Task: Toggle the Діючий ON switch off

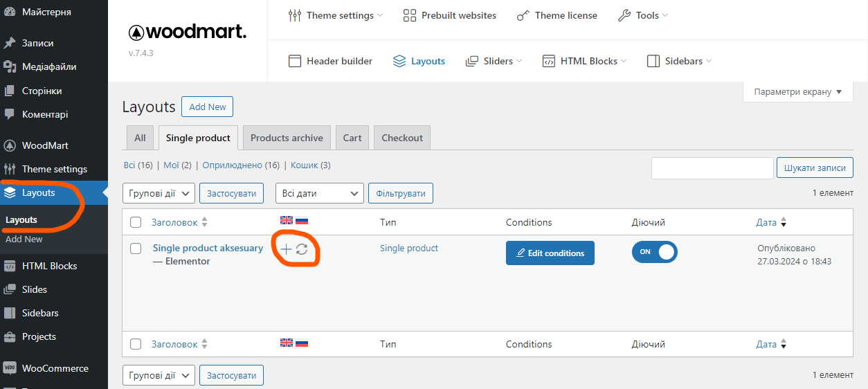Action: [x=655, y=252]
